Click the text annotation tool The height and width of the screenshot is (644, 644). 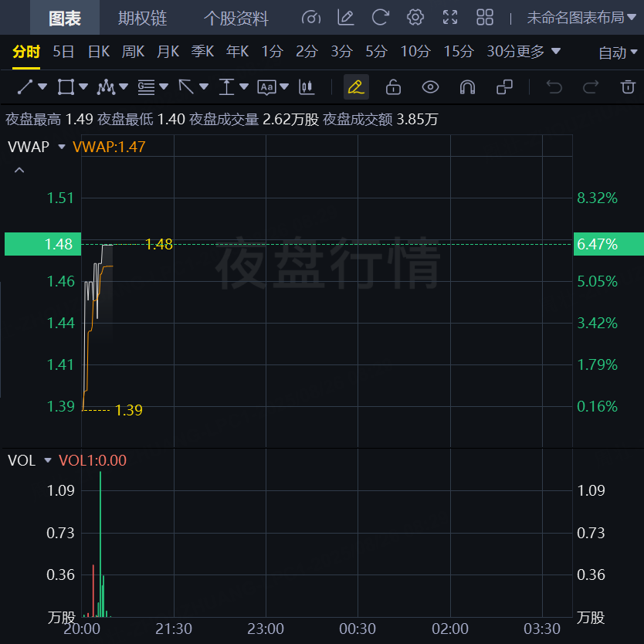[266, 86]
